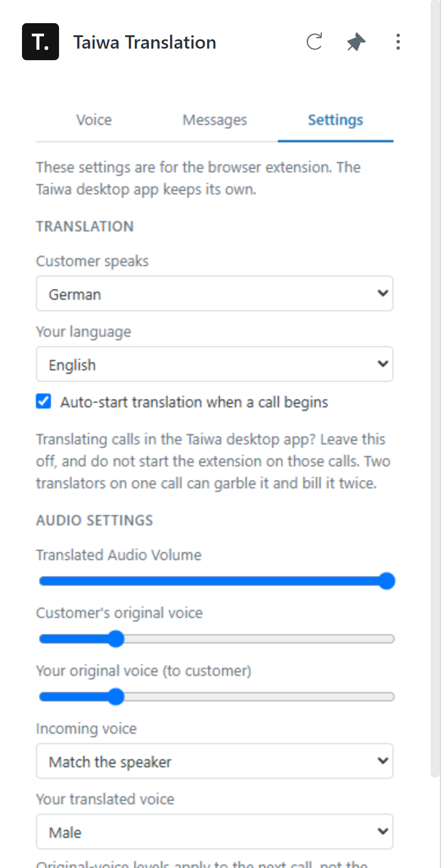Open the Male voice dropdown
Image resolution: width=441 pixels, height=868 pixels.
tap(215, 832)
